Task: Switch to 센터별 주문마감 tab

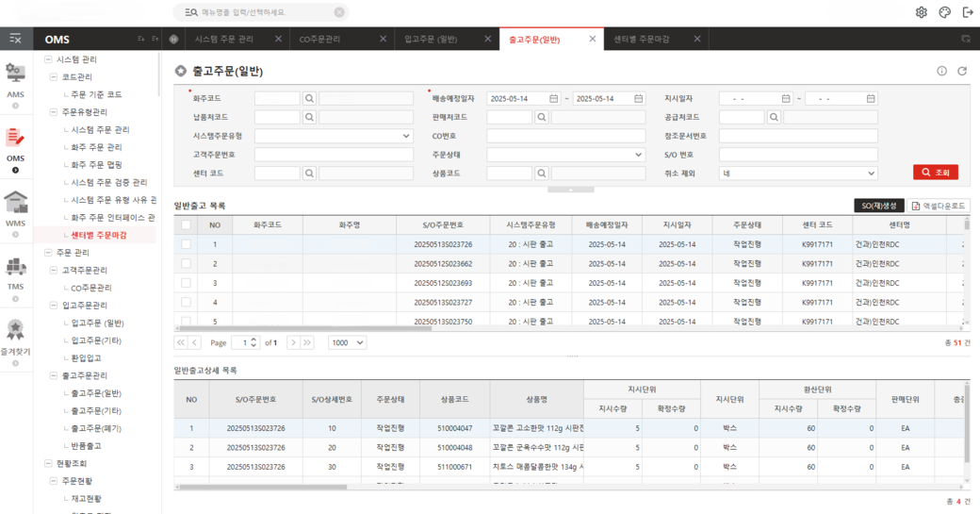Action: (642, 39)
